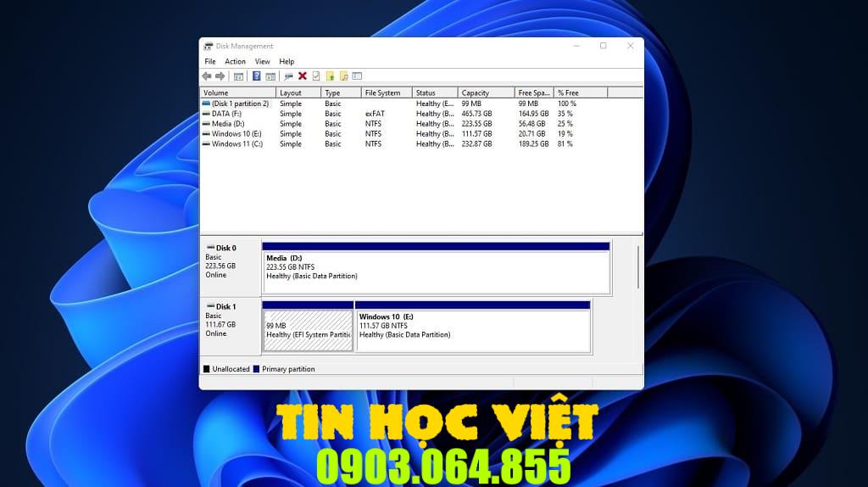Viewport: 868px width, 487px height.
Task: Click the last toolbar icon for view settings
Action: (358, 76)
